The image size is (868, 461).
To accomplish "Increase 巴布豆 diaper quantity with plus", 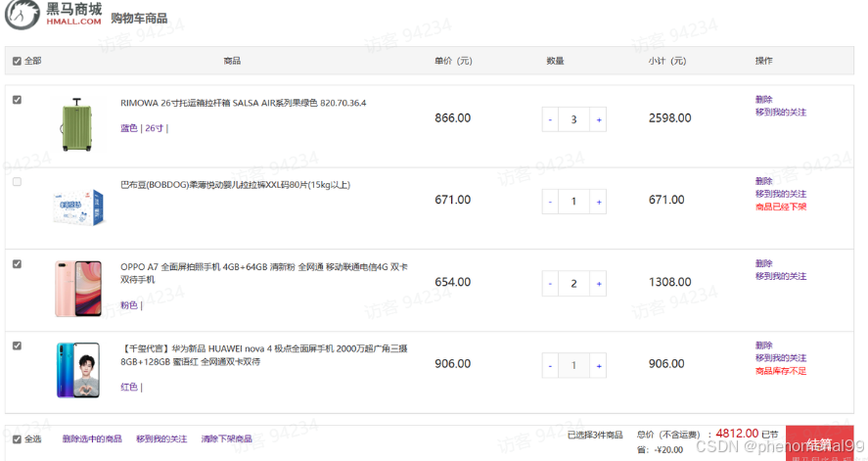I will tap(599, 202).
